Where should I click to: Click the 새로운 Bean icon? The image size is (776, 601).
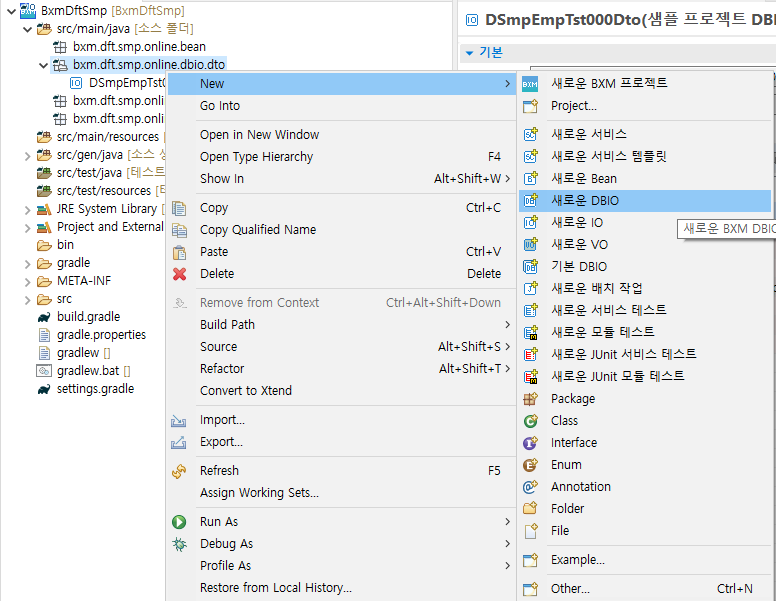[x=531, y=179]
